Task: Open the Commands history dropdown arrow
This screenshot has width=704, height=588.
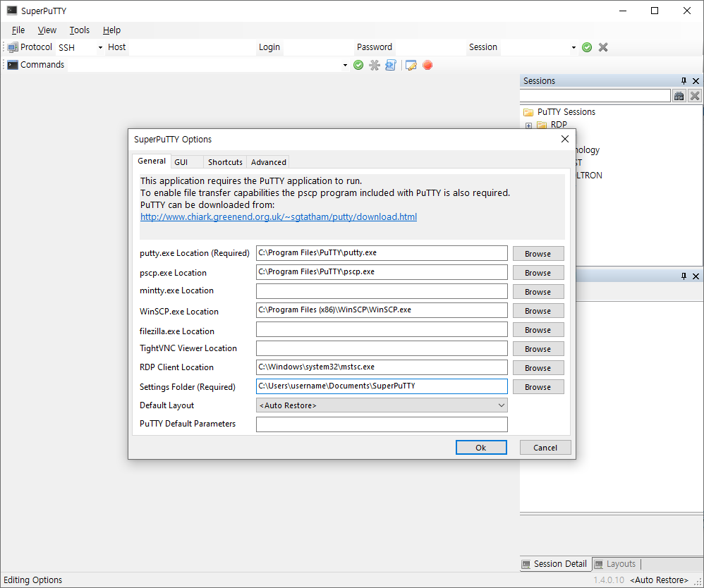Action: pyautogui.click(x=345, y=65)
